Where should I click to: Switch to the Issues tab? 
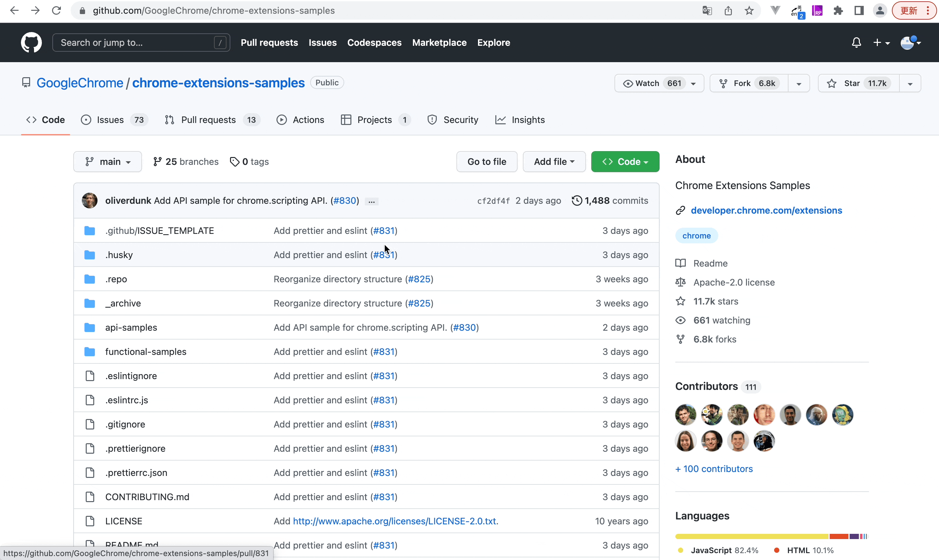110,120
